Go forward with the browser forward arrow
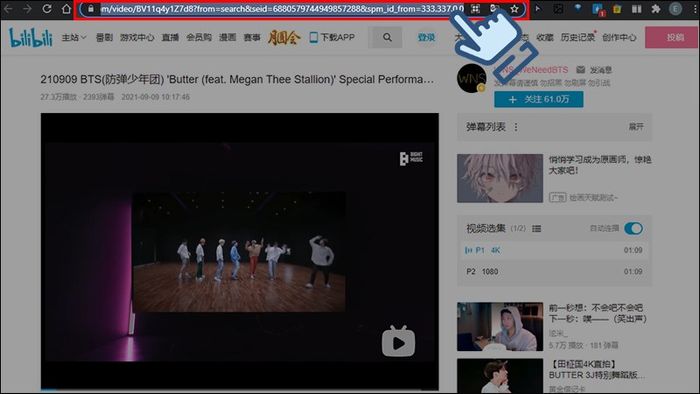This screenshot has width=700, height=394. click(x=27, y=8)
